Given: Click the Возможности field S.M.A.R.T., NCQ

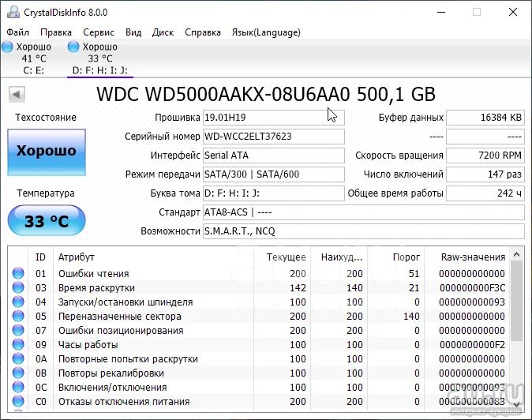Looking at the screenshot, I should (x=364, y=231).
